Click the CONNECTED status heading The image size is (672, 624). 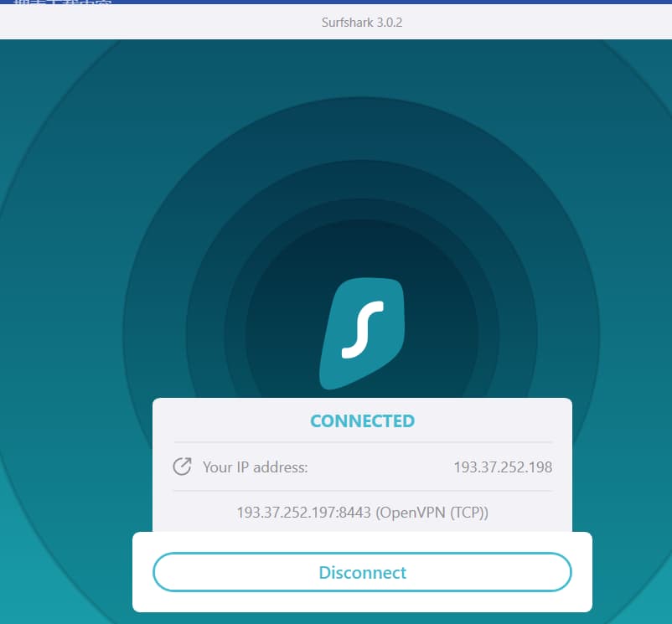[362, 421]
